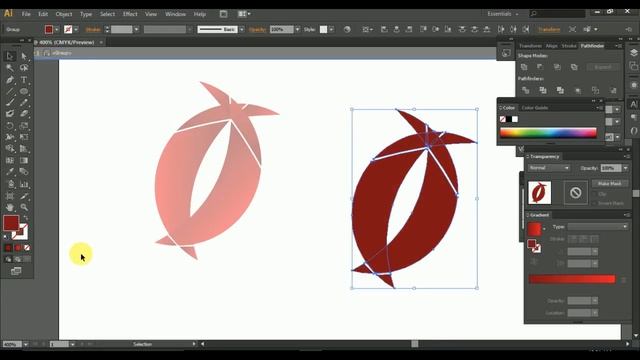Screen dimensions: 640x360
Task: Open gradient Type dropdown
Action: pyautogui.click(x=598, y=227)
